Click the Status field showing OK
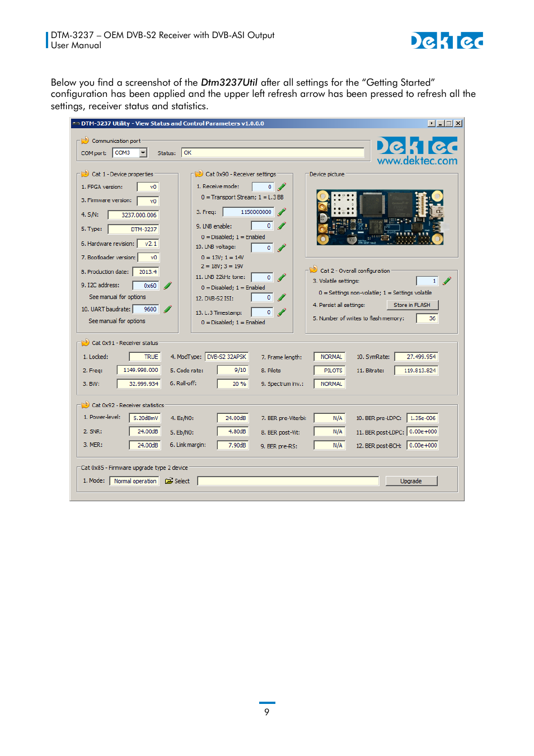Screen dimensions: 534x756 pyautogui.click(x=273, y=153)
